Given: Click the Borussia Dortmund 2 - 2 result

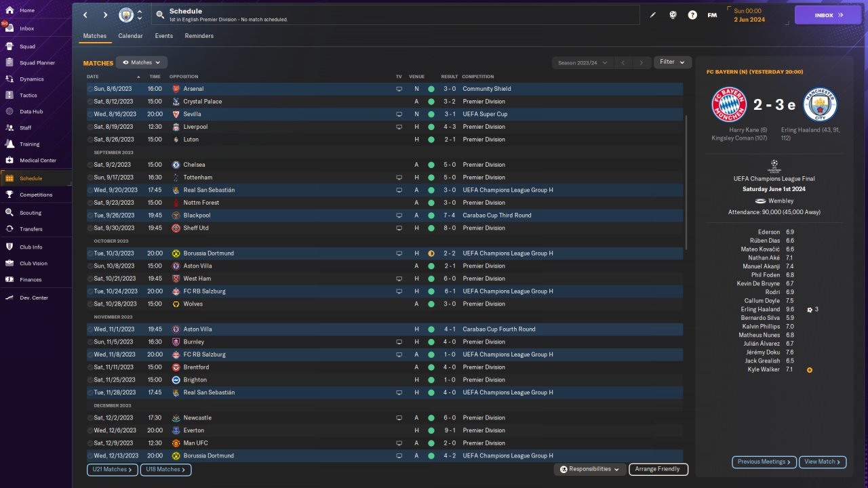Looking at the screenshot, I should [450, 253].
